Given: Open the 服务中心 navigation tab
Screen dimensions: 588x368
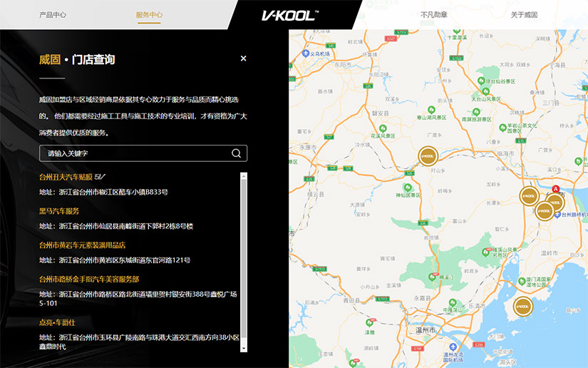Looking at the screenshot, I should point(149,15).
